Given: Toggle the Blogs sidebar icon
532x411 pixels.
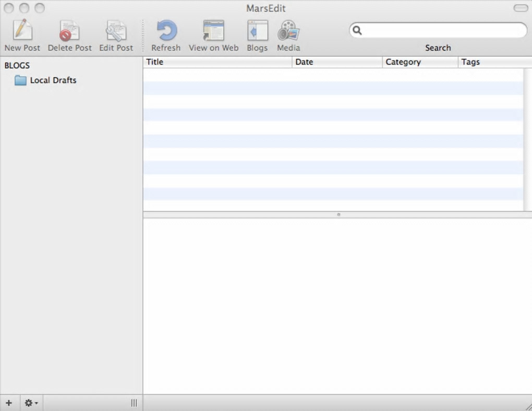Looking at the screenshot, I should (258, 31).
